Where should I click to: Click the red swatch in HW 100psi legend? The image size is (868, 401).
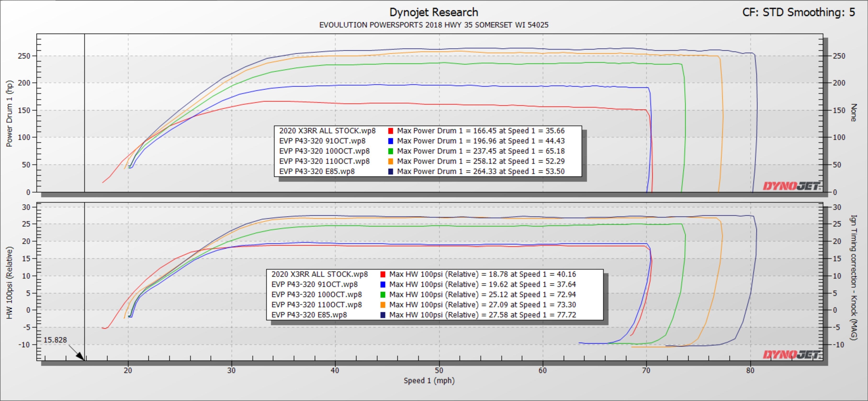click(x=383, y=275)
